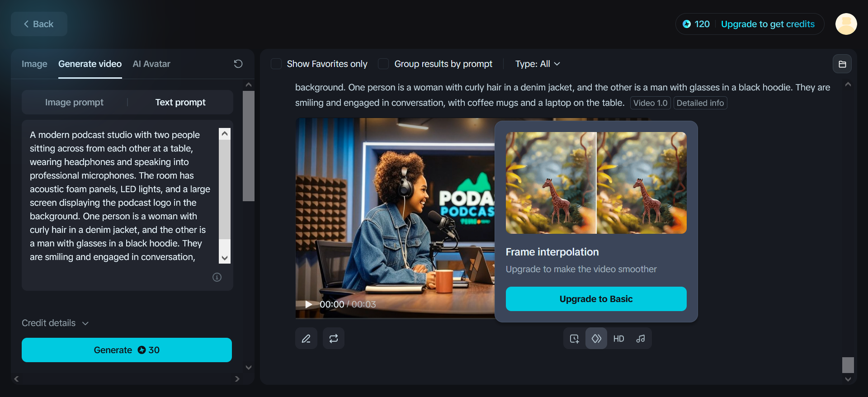Image resolution: width=868 pixels, height=397 pixels.
Task: Open the Type: All dropdown
Action: tap(538, 64)
